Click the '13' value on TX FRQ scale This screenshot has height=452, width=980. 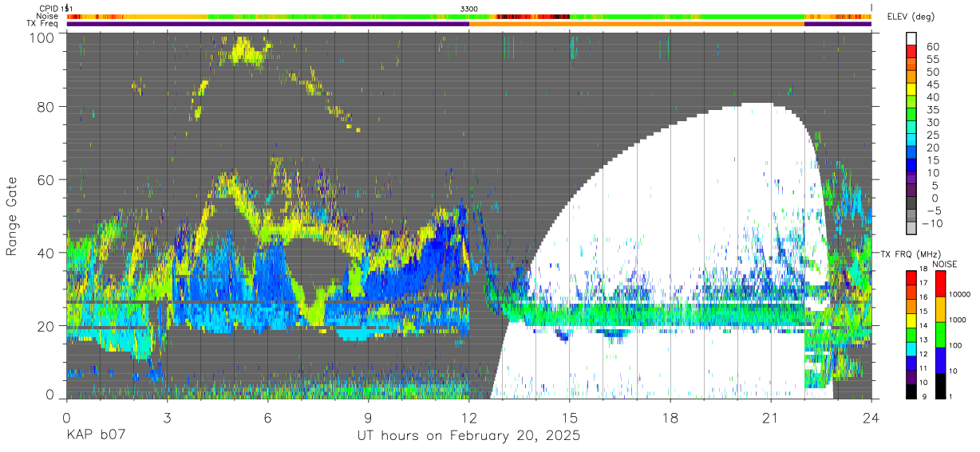tap(924, 340)
